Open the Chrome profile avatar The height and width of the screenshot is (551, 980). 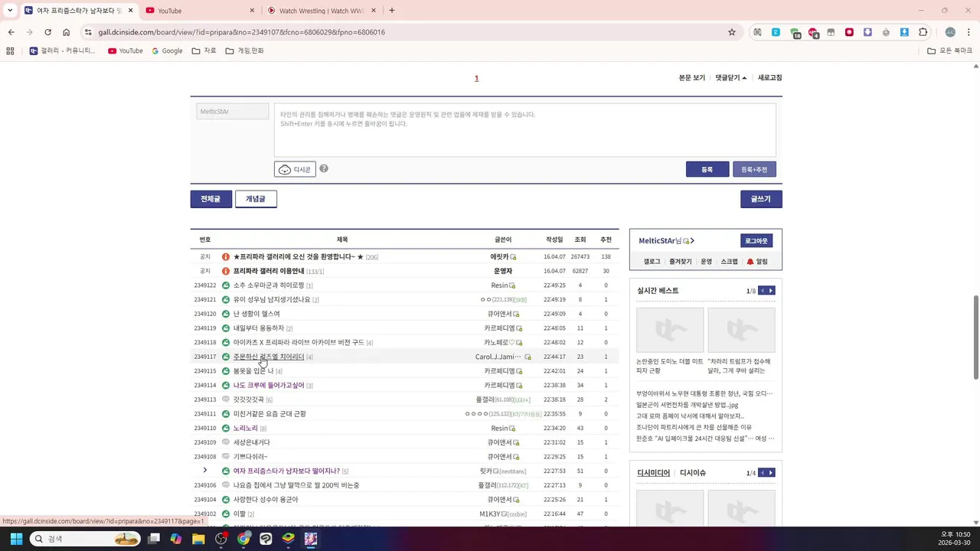(950, 32)
